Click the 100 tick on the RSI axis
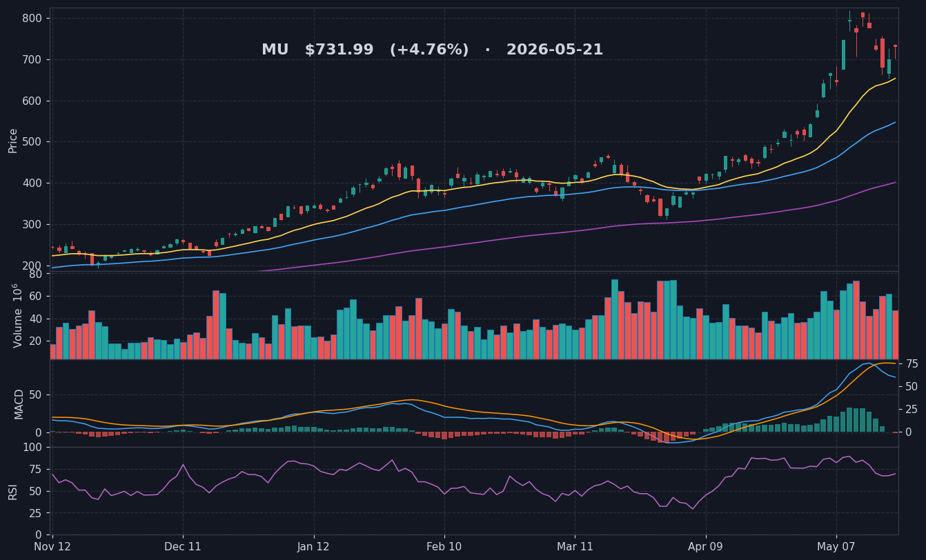 click(x=32, y=448)
